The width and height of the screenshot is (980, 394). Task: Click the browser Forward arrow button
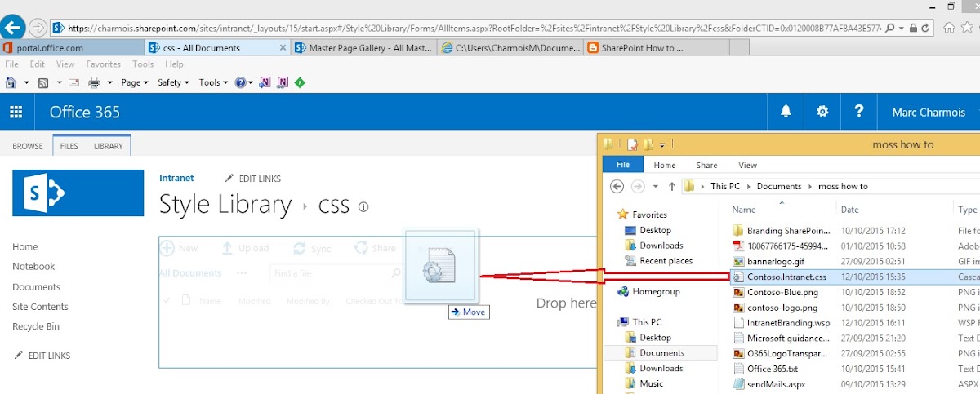(38, 28)
